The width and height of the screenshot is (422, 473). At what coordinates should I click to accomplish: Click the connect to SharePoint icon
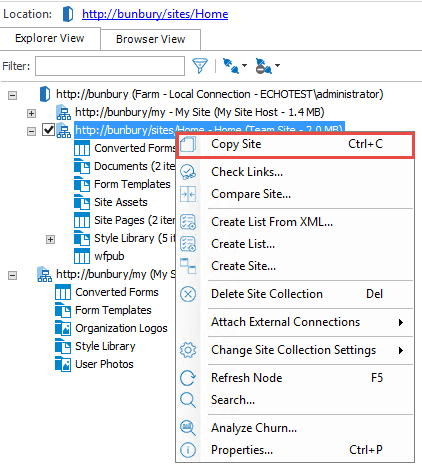click(x=231, y=66)
